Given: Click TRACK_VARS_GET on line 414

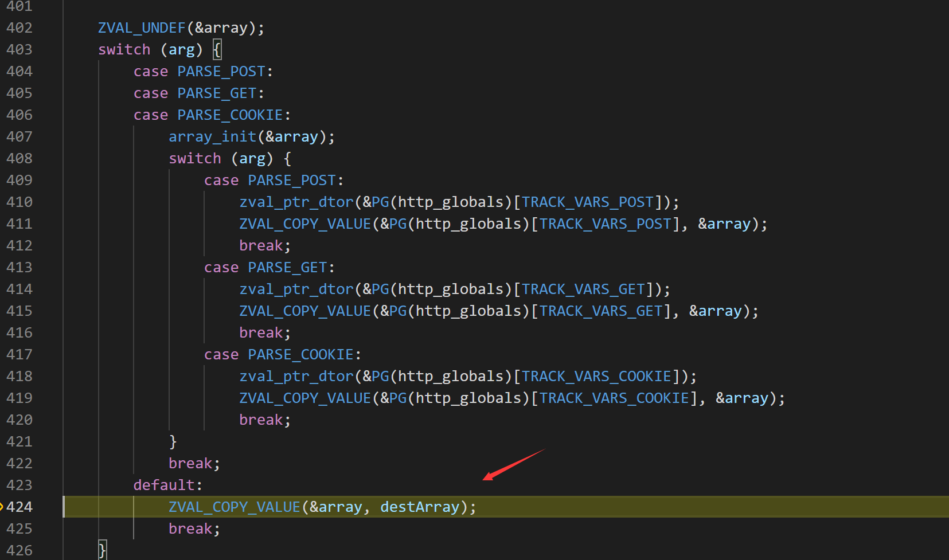Looking at the screenshot, I should pyautogui.click(x=583, y=289).
